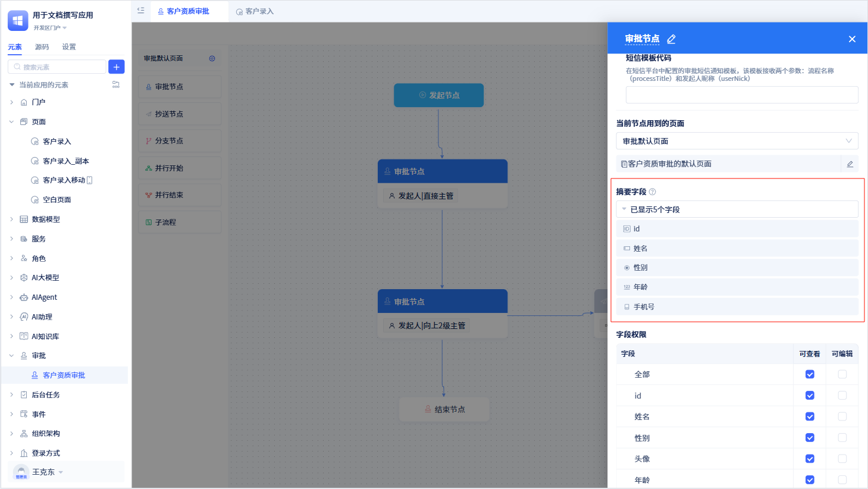Click the 组织架构 icon
This screenshot has width=868, height=489.
(24, 434)
